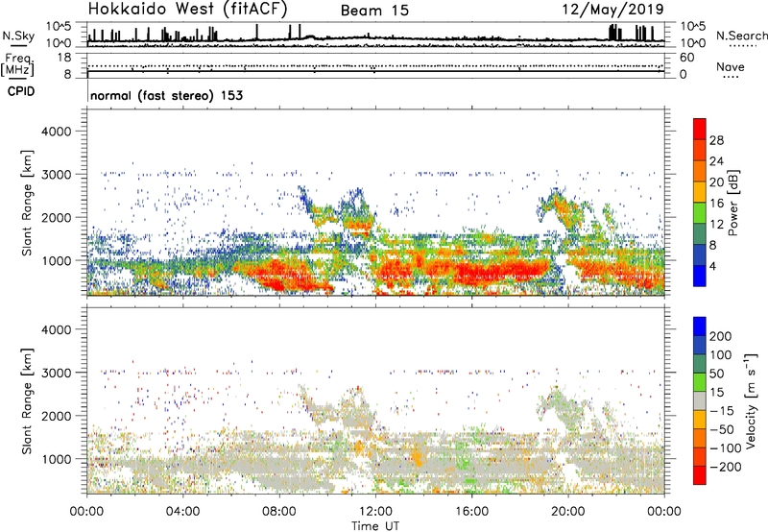This screenshot has height=532, width=768.
Task: Click the orange velocity patch near 14:00 at 1000 km
Action: coord(418,458)
